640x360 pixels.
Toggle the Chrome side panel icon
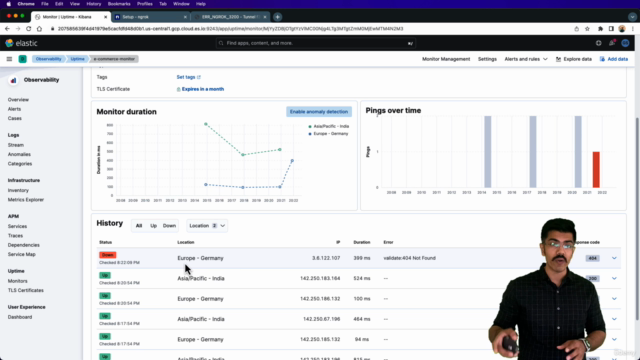pos(611,29)
